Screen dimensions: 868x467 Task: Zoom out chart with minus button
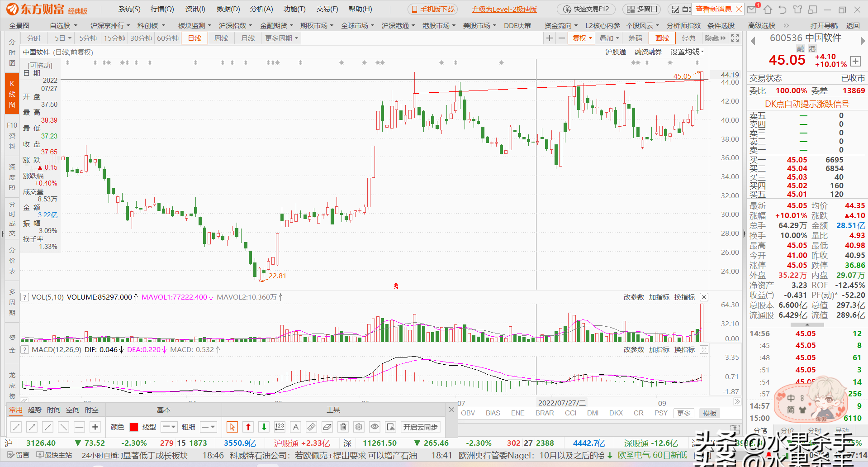[561, 38]
